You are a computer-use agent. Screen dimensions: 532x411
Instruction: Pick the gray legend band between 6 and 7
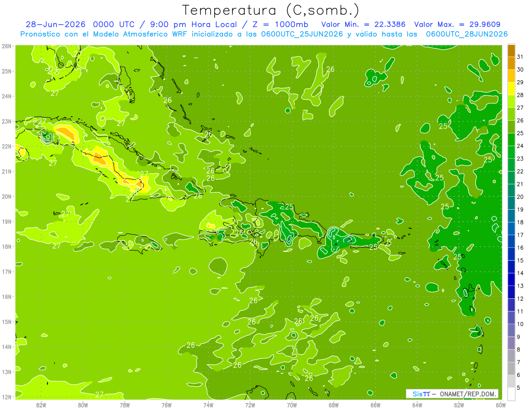pyautogui.click(x=511, y=368)
